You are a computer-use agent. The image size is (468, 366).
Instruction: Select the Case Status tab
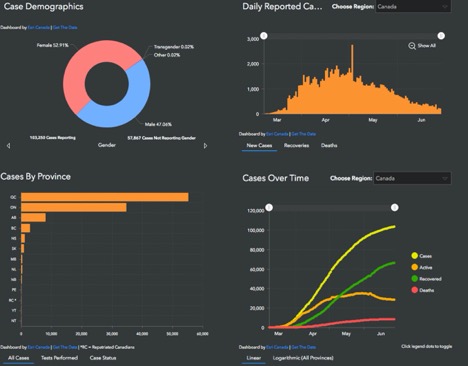103,358
